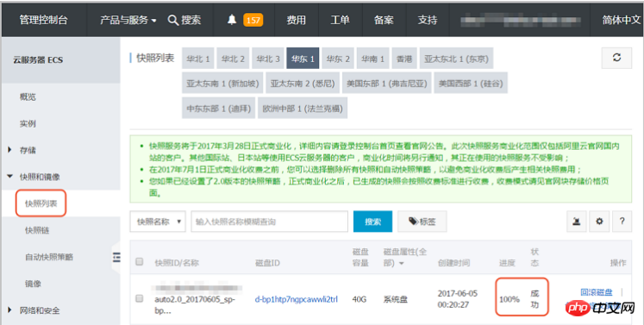The image size is (644, 325).
Task: Open 概览 in the sidebar
Action: pyautogui.click(x=28, y=97)
